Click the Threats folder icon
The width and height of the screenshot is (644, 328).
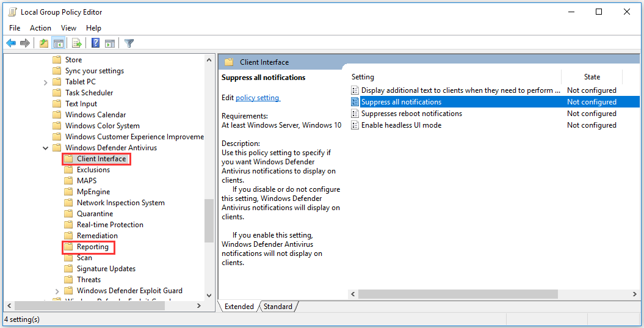[x=68, y=280]
